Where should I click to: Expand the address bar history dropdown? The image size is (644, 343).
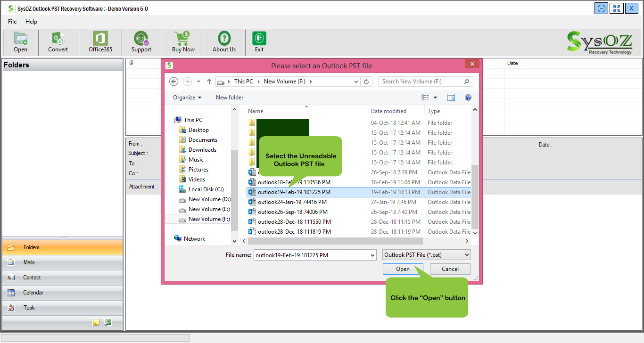pyautogui.click(x=356, y=82)
